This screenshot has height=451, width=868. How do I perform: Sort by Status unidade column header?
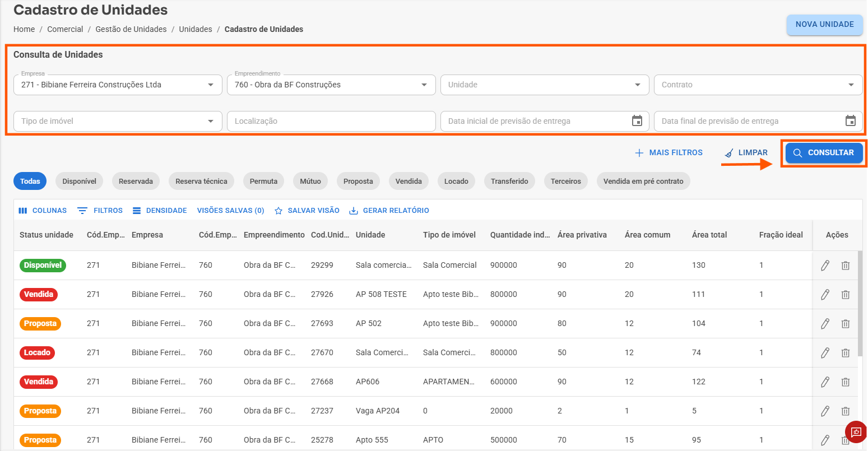(47, 235)
